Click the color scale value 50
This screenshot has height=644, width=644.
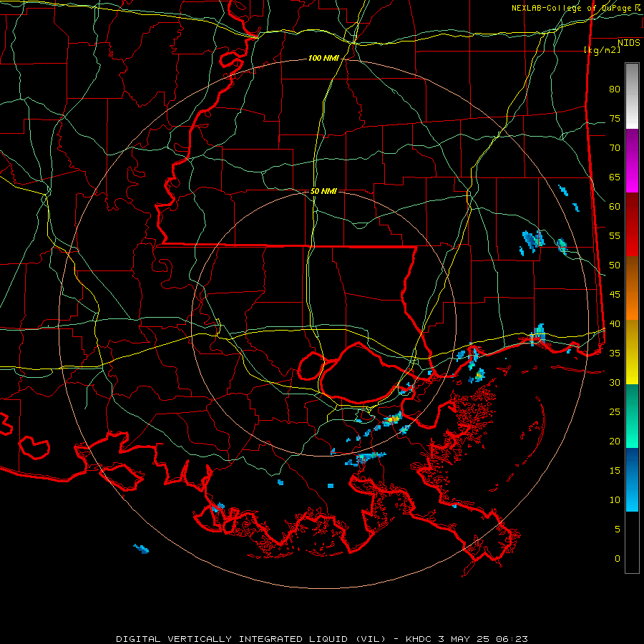[615, 265]
